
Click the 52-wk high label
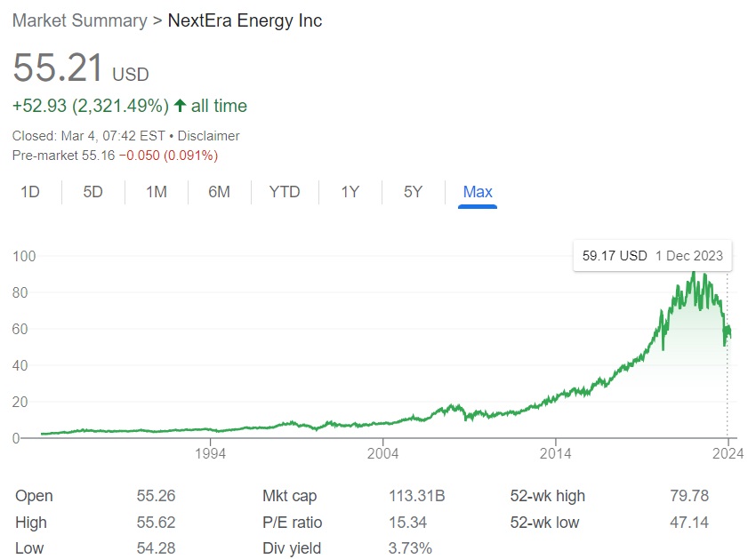tap(547, 496)
